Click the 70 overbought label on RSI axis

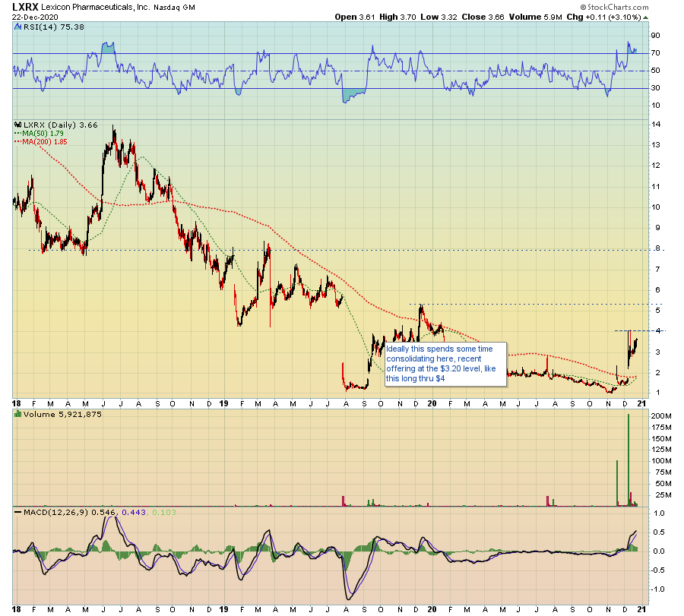[x=655, y=53]
